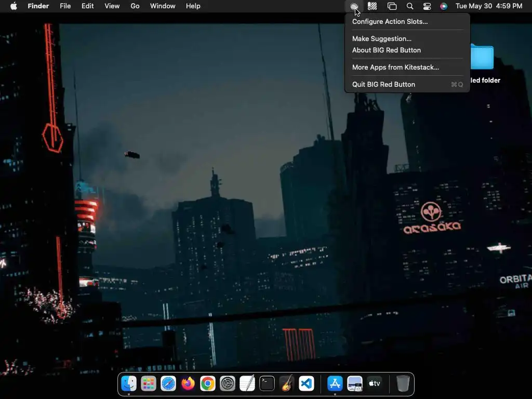Viewport: 532px width, 399px height.
Task: Launch Apple TV from the Dock
Action: pos(374,384)
